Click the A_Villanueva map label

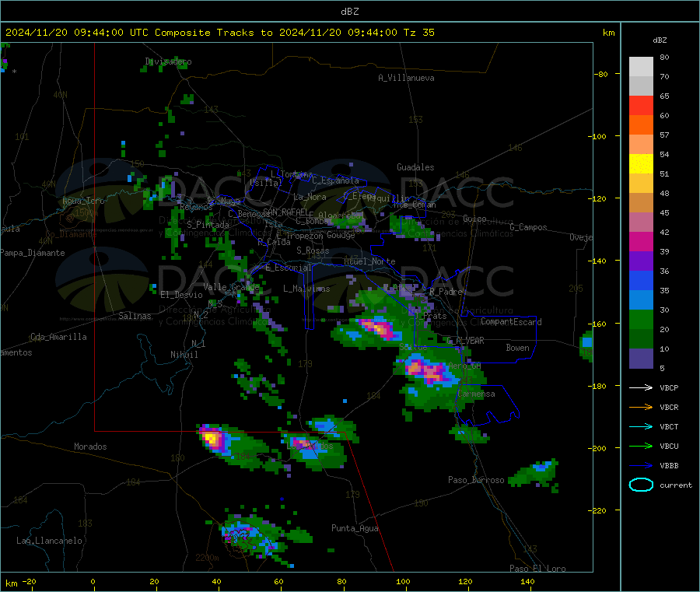(406, 78)
